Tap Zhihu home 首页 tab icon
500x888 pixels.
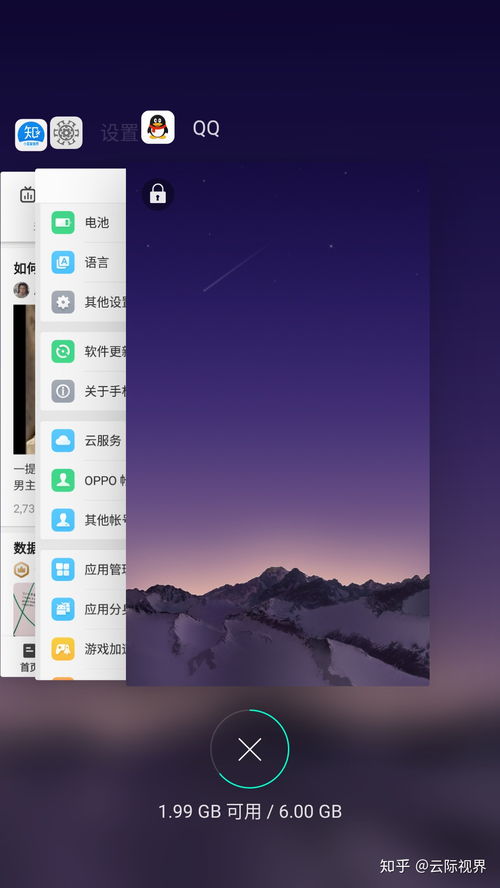pyautogui.click(x=28, y=651)
